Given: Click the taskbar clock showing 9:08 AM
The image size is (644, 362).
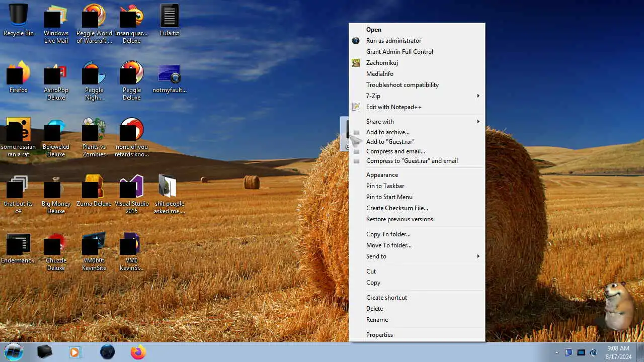Looking at the screenshot, I should tap(618, 352).
